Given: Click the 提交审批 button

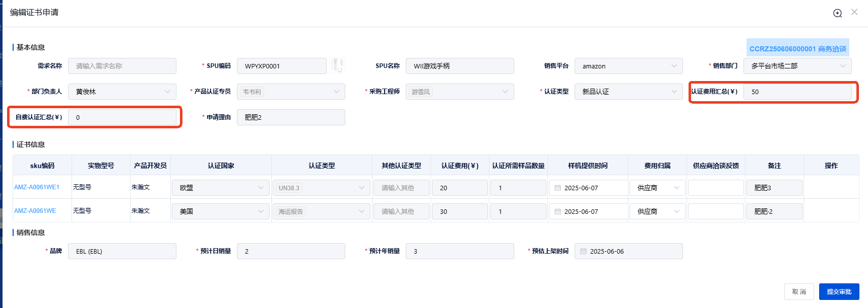Looking at the screenshot, I should coord(839,291).
